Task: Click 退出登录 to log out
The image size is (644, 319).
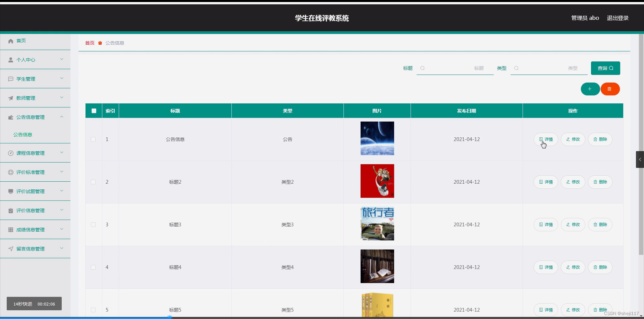Action: (x=618, y=18)
